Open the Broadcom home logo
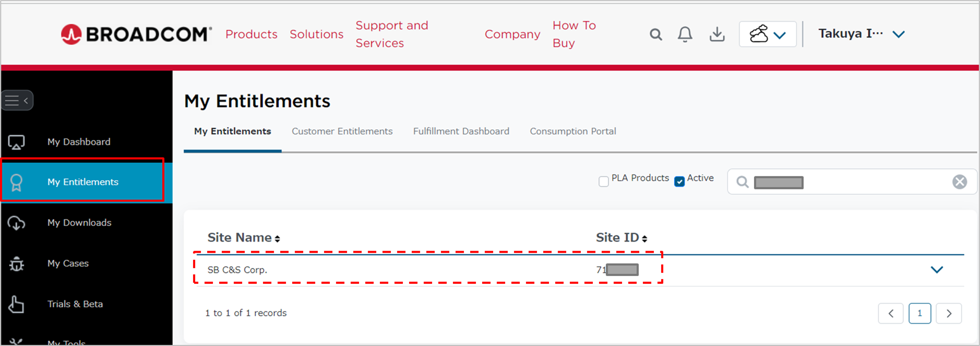 [136, 34]
